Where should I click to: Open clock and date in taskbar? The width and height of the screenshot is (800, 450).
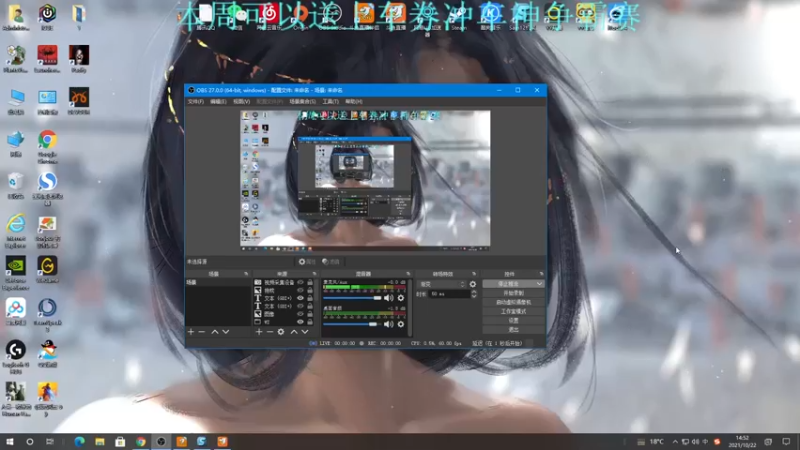point(742,441)
